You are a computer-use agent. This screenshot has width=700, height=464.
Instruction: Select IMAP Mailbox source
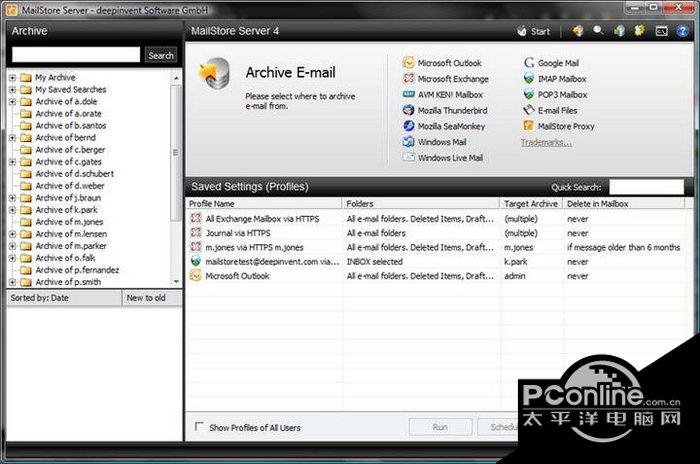554,79
